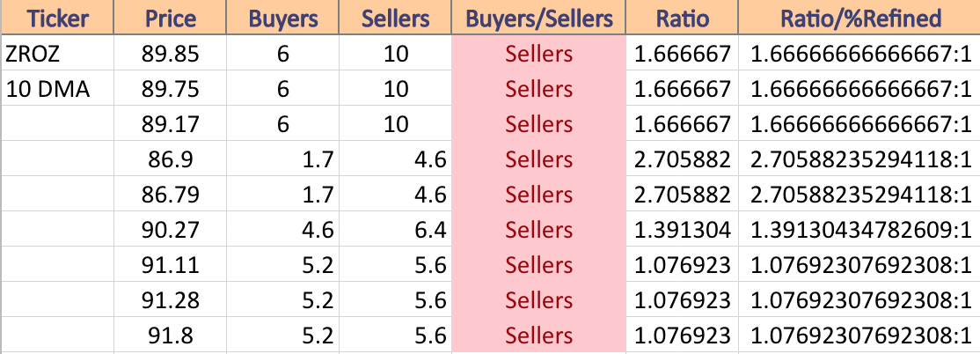
Task: Click the price cell 89.85
Action: pos(170,53)
